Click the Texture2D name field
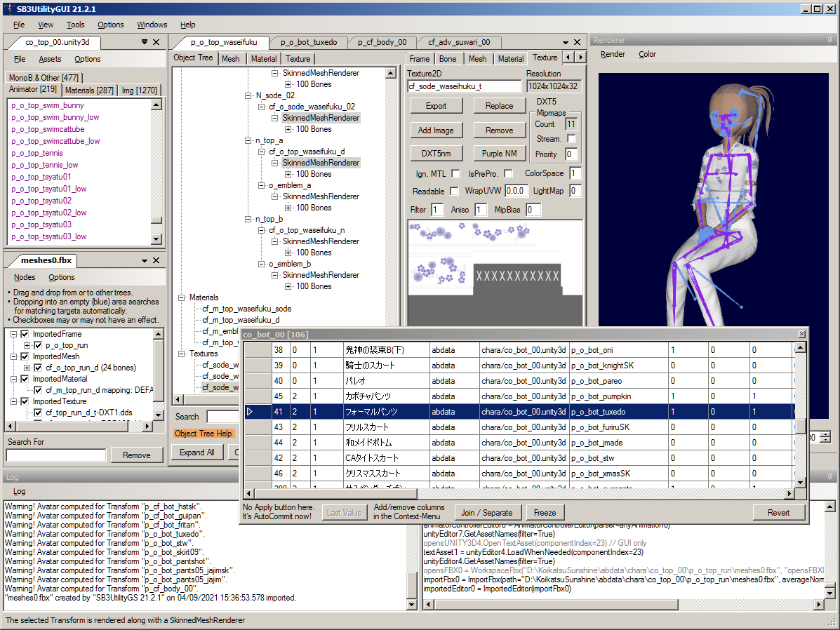Screen dimensions: 840x630 pyautogui.click(x=464, y=86)
